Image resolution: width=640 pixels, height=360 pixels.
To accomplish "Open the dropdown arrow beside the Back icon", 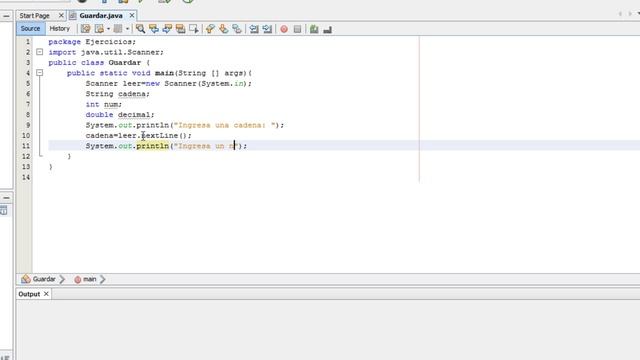I will [108, 29].
